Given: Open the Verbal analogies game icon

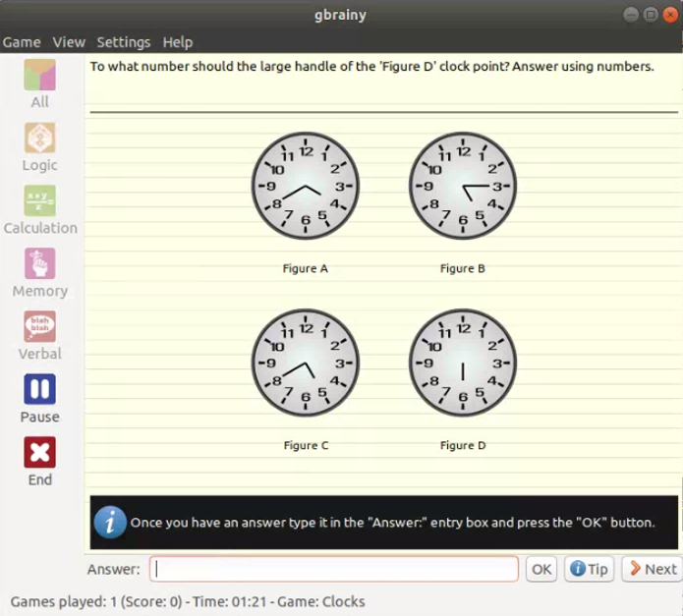Looking at the screenshot, I should [39, 327].
